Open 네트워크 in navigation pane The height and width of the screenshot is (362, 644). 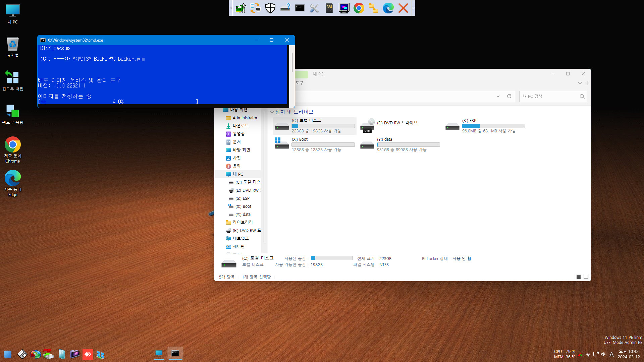point(237,238)
